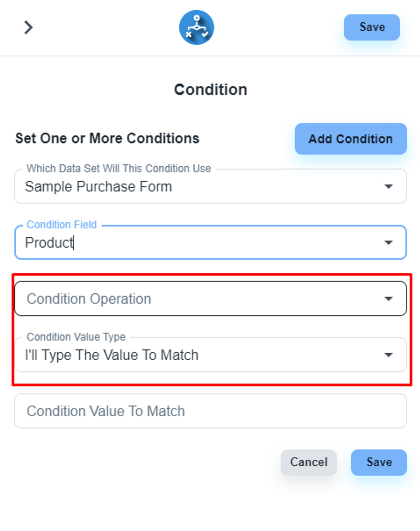420x531 pixels.
Task: Click the Condition Operation caret arrow
Action: pos(388,299)
